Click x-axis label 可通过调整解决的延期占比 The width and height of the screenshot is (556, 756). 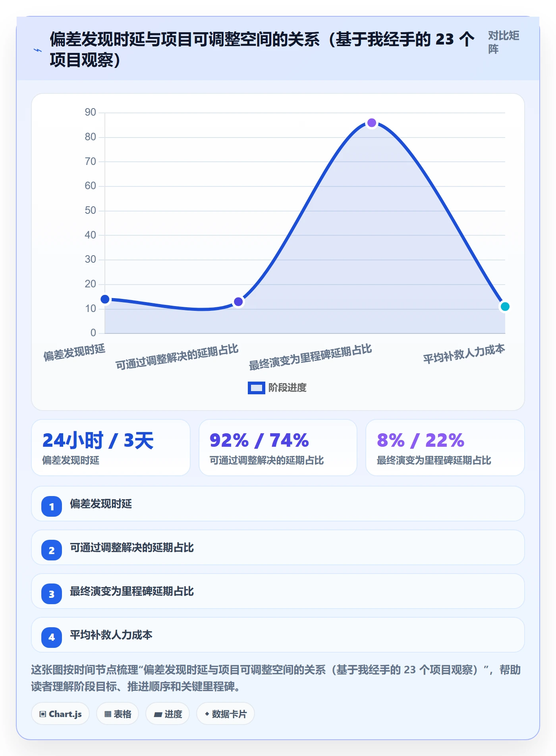click(x=177, y=357)
